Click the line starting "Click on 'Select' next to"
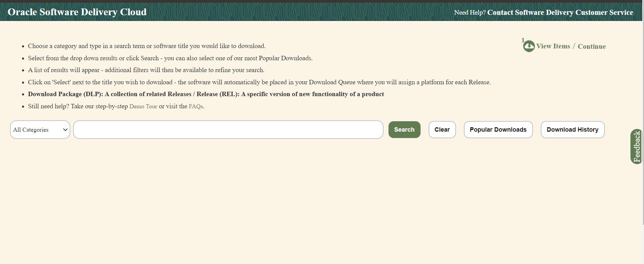Image resolution: width=644 pixels, height=264 pixels. coord(259,82)
